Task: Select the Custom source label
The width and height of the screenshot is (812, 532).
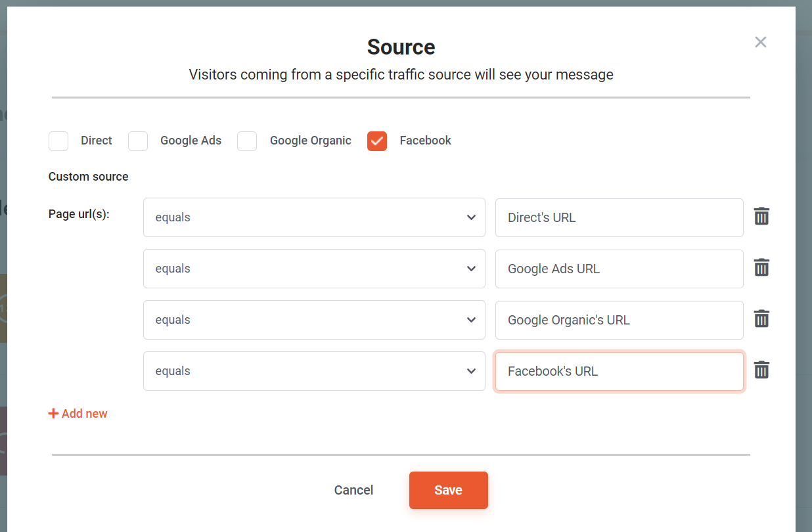Action: 89,177
